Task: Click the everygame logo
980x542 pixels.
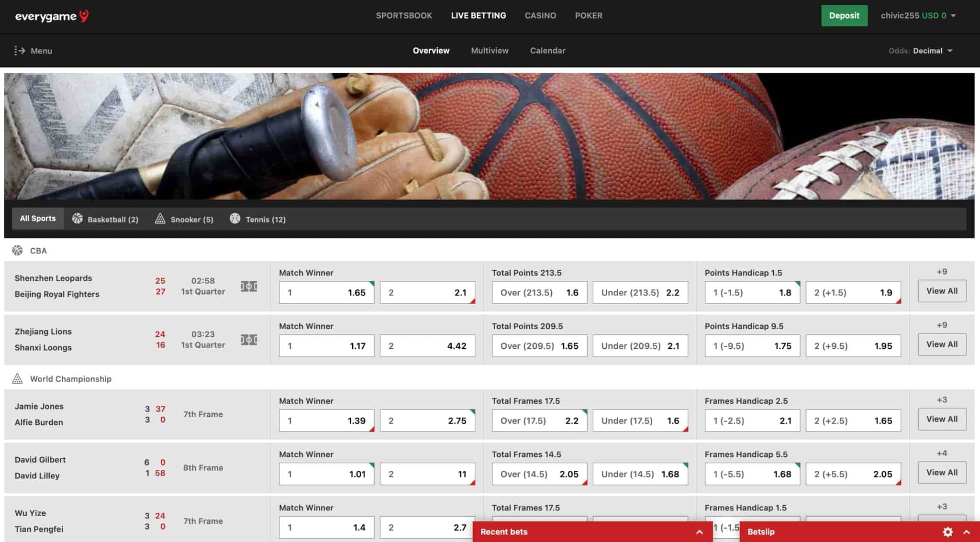Action: coord(52,15)
